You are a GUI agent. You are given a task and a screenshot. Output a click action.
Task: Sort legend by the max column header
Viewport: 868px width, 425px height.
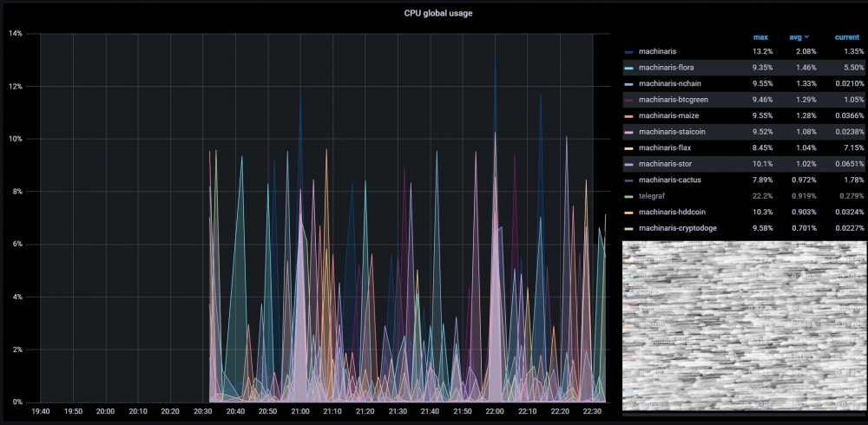click(x=760, y=37)
